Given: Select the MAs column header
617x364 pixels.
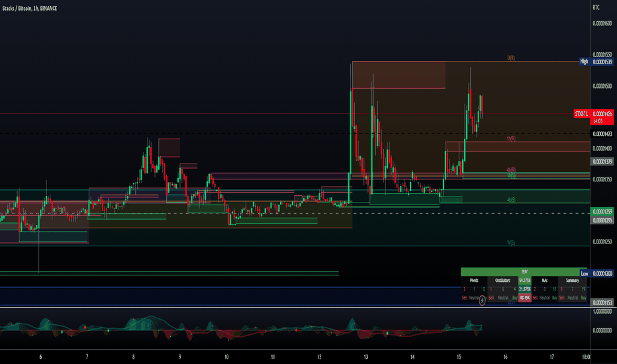Looking at the screenshot, I should [x=545, y=281].
